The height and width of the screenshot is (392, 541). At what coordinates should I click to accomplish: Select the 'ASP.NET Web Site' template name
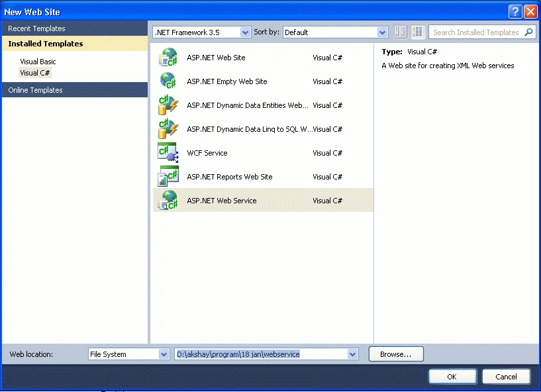tap(216, 58)
